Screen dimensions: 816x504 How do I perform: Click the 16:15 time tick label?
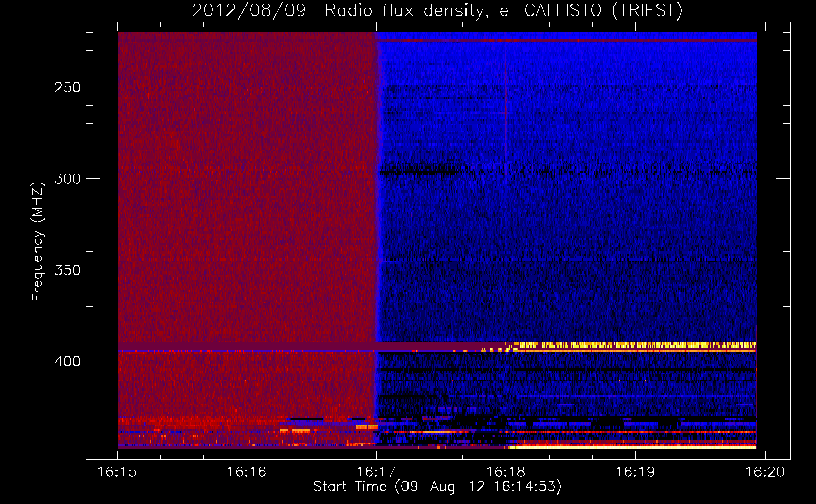117,472
